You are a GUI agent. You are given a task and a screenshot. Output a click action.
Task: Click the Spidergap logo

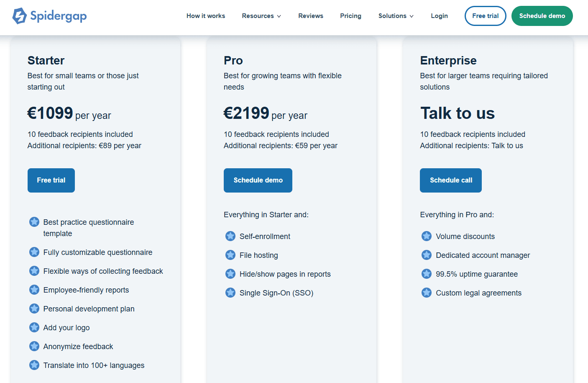point(49,16)
